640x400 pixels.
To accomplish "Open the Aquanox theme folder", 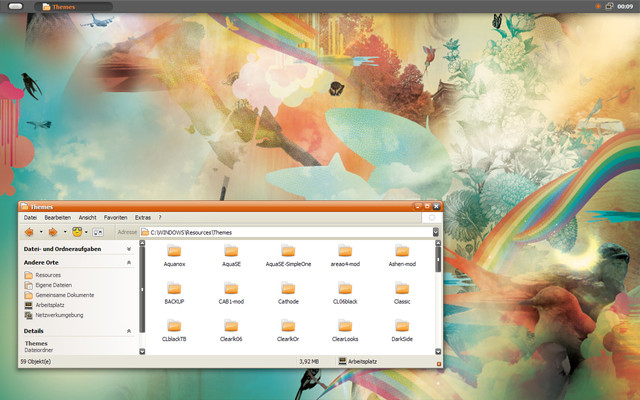I will 174,256.
